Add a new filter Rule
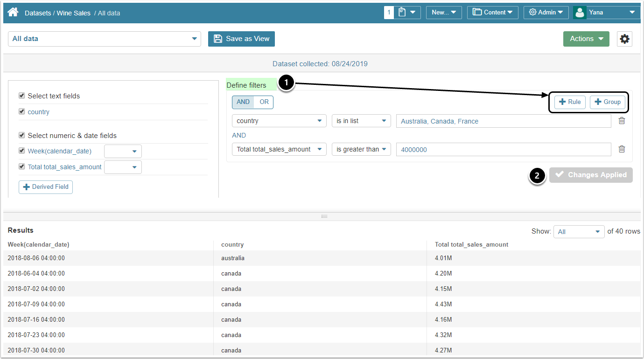 [570, 102]
